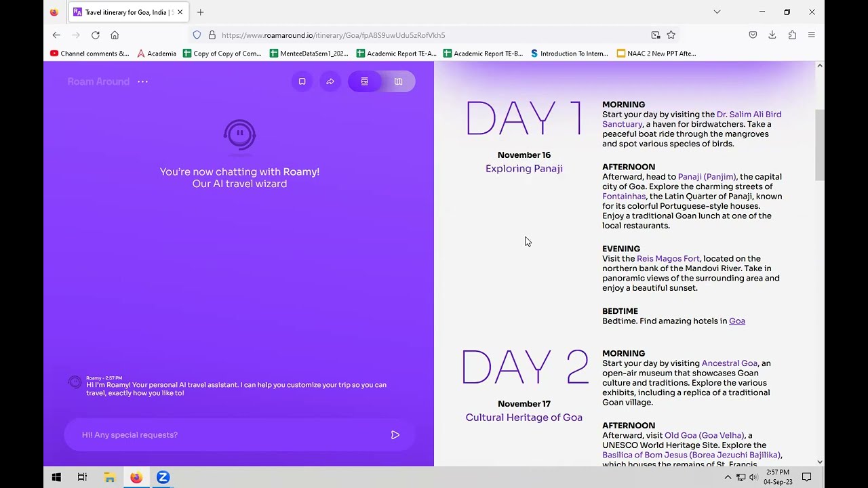Open the 'Channel comments &...' bookmark

pyautogui.click(x=90, y=54)
